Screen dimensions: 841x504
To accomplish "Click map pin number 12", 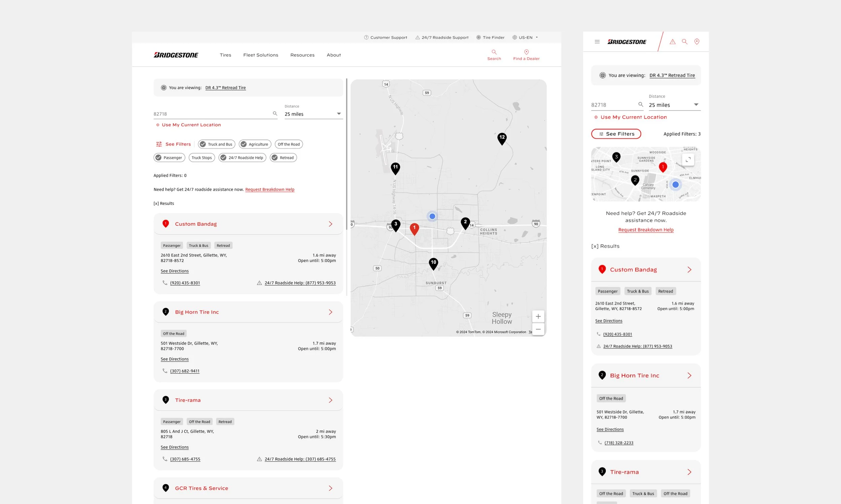I will (x=502, y=138).
